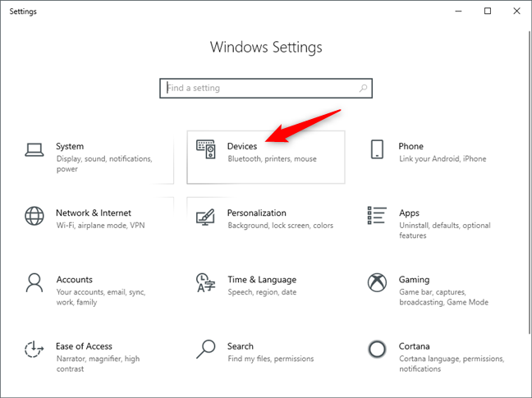Click 'Cortana language, permissions, notifications' text
Screen dimensions: 532x398
coord(452,364)
